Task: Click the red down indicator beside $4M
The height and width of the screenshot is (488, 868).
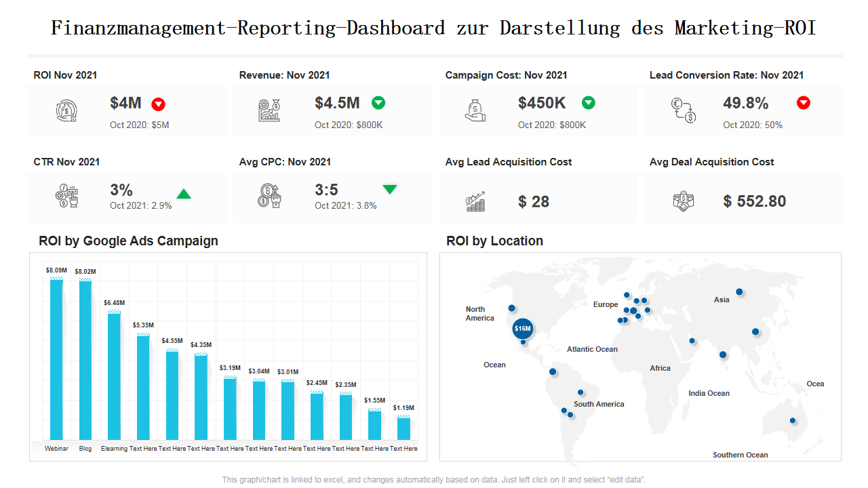Action: [x=158, y=104]
